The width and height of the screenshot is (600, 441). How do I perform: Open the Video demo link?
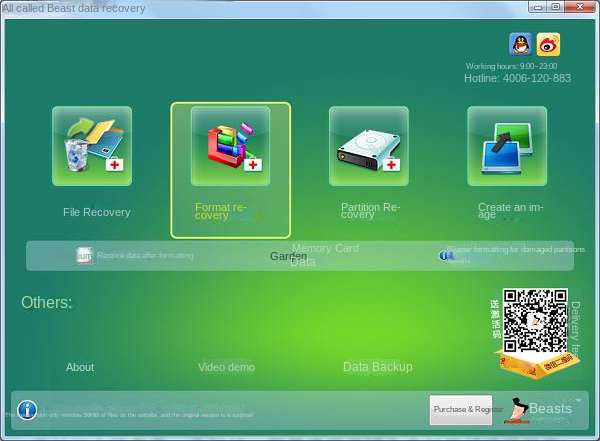pyautogui.click(x=227, y=367)
